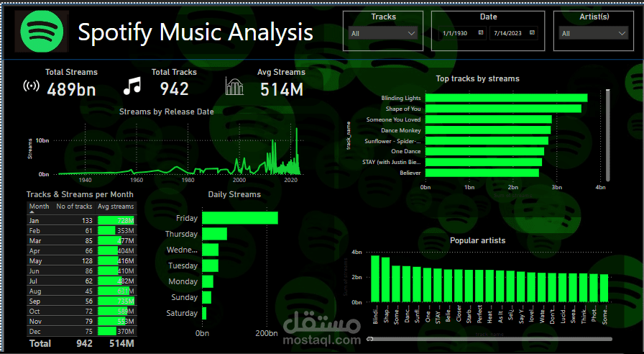Screen dimensions: 644x354
Task: Click the Feb row in month table
Action: [82, 231]
